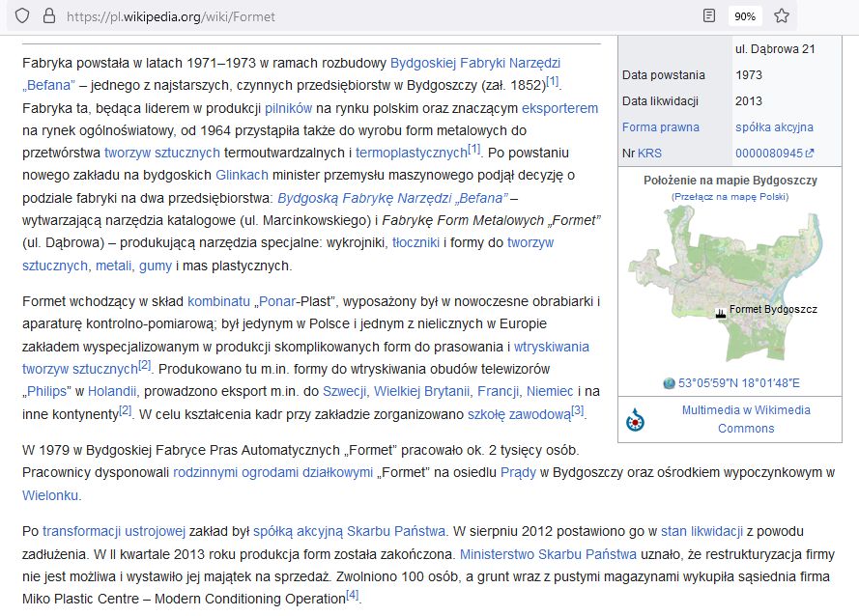Open the tracking protection shield icon
This screenshot has width=859, height=616.
(x=22, y=15)
